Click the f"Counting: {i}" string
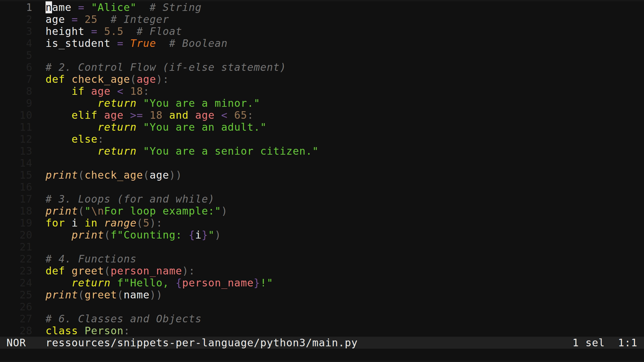This screenshot has height=362, width=644. point(162,235)
